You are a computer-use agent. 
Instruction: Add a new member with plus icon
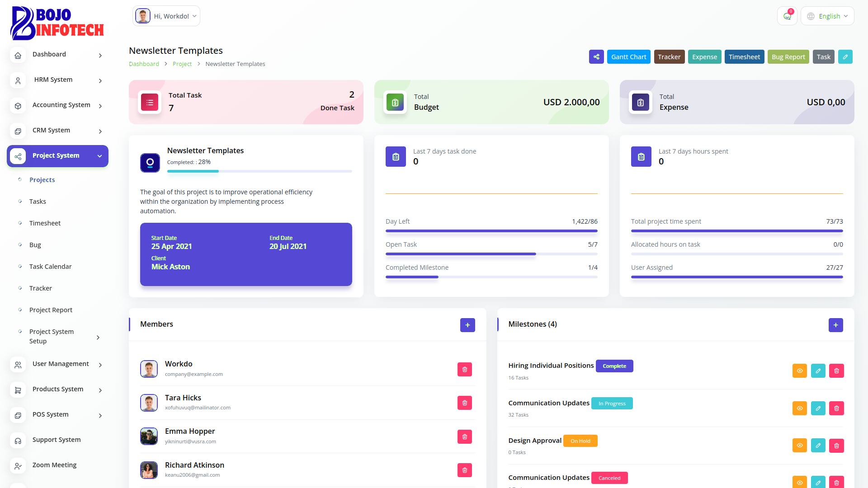click(x=467, y=325)
